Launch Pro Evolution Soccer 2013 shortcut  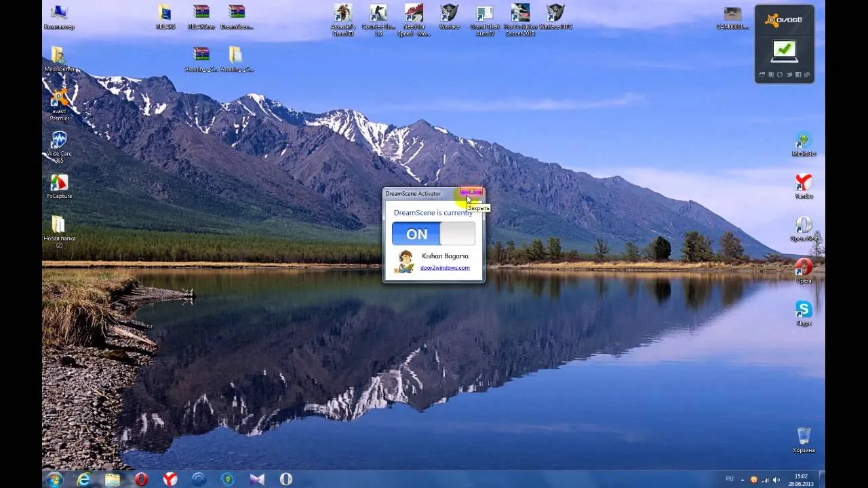(x=520, y=20)
